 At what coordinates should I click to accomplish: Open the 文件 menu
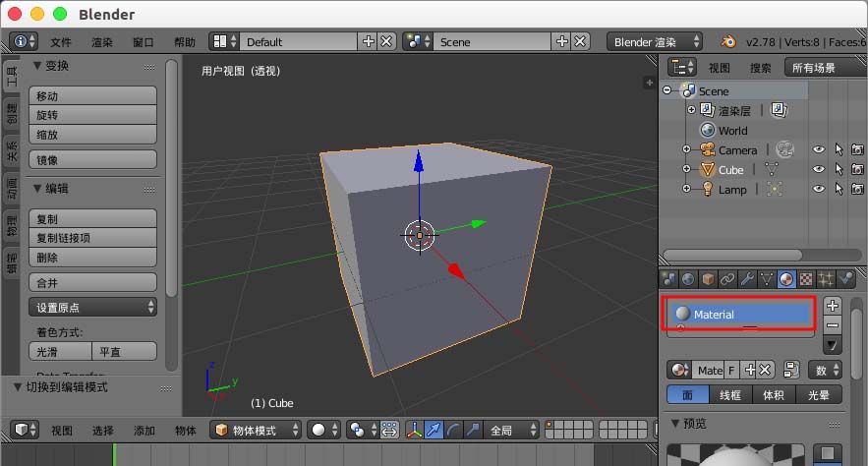[61, 42]
